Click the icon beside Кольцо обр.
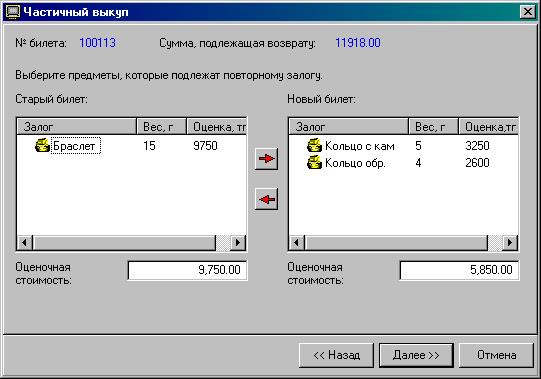The image size is (541, 379). click(x=314, y=162)
